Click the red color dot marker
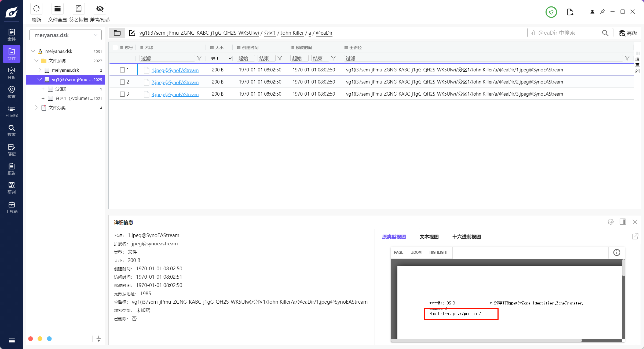This screenshot has width=644, height=349. click(31, 339)
